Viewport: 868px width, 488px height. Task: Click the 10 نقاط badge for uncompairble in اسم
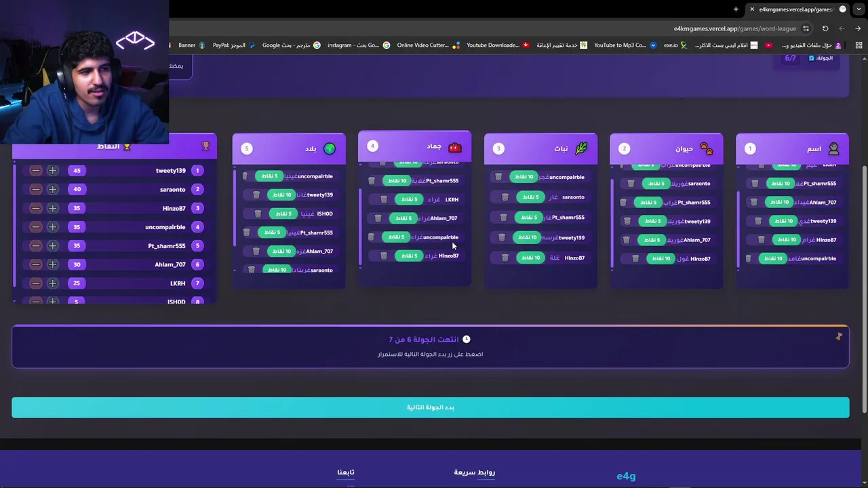coord(773,259)
